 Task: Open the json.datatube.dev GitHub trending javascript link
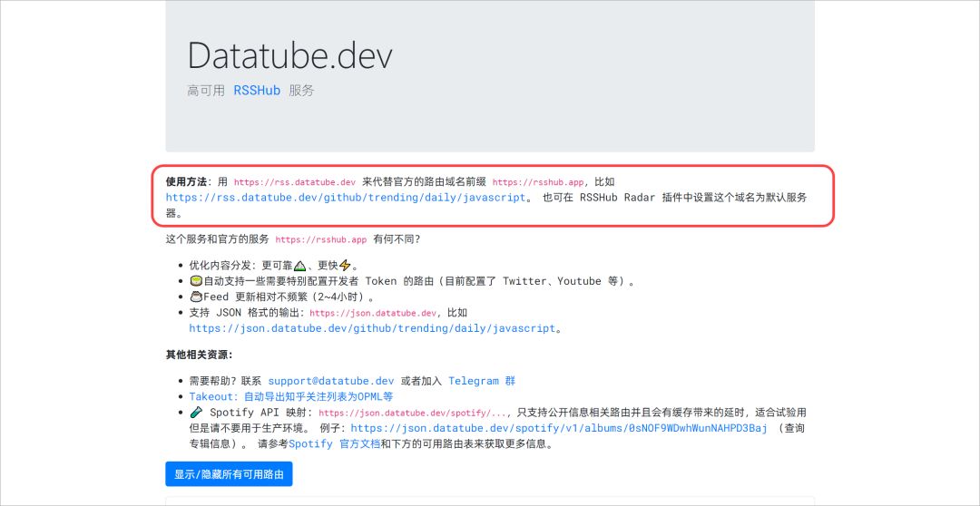pyautogui.click(x=372, y=328)
